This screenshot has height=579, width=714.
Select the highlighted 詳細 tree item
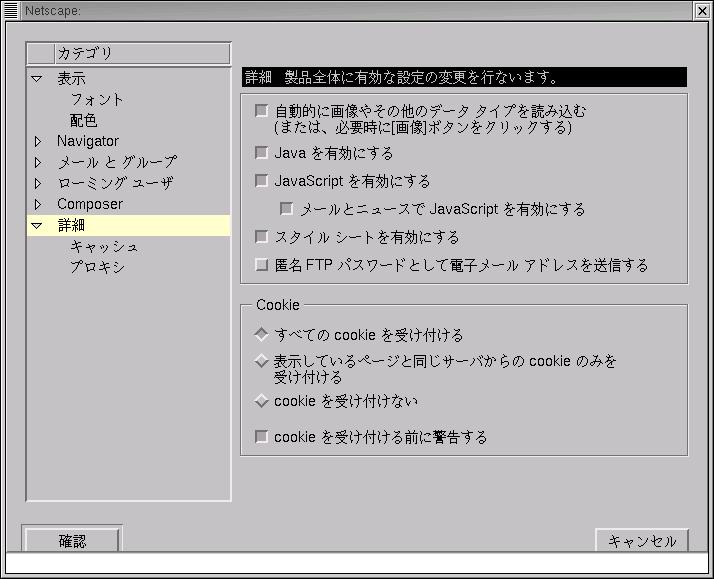pos(129,225)
